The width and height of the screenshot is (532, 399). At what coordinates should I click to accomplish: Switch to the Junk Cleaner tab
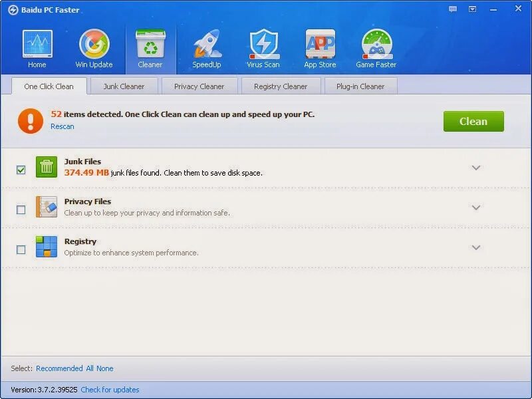[x=124, y=86]
